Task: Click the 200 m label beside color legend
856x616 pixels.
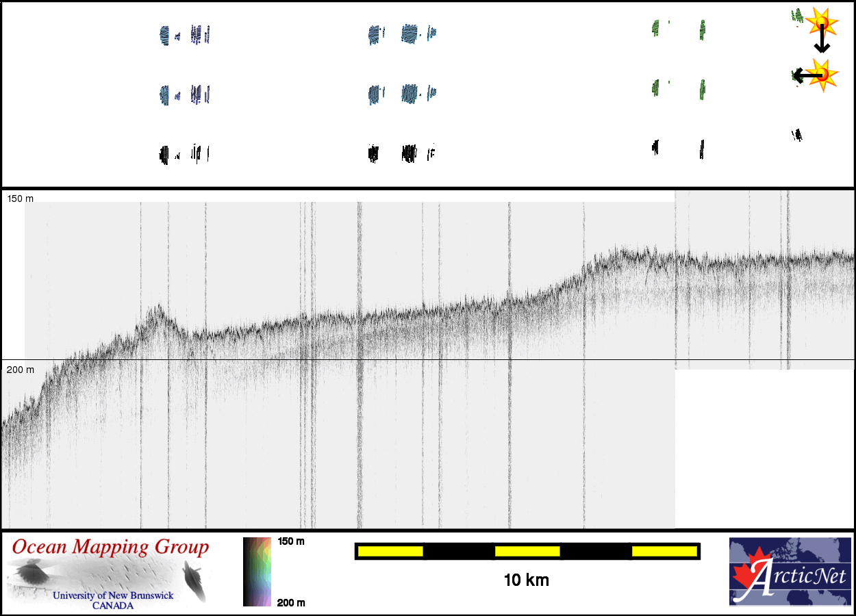Action: (x=291, y=602)
